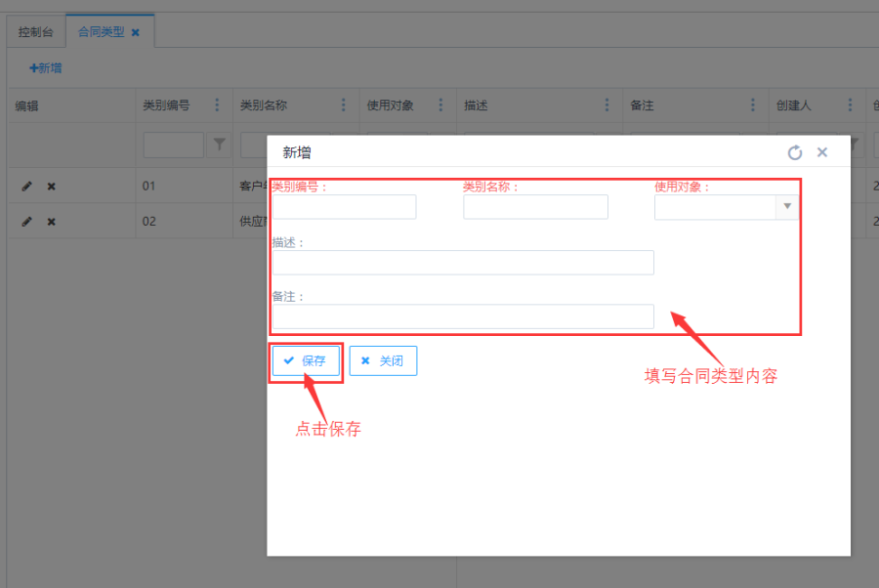The height and width of the screenshot is (588, 879).
Task: Click filter funnel icon under 类别编号 column
Action: point(220,145)
